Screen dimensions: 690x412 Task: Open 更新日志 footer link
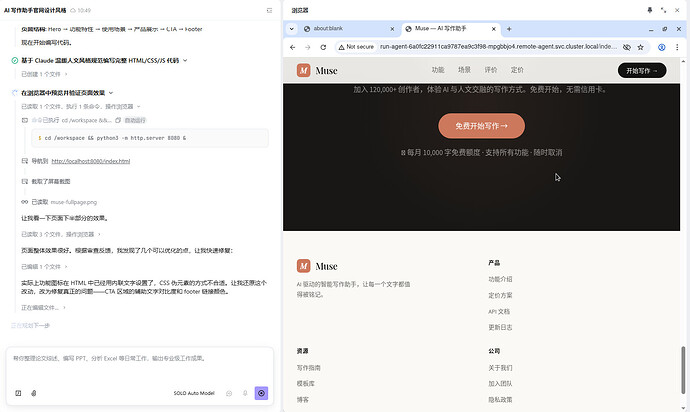(500, 327)
